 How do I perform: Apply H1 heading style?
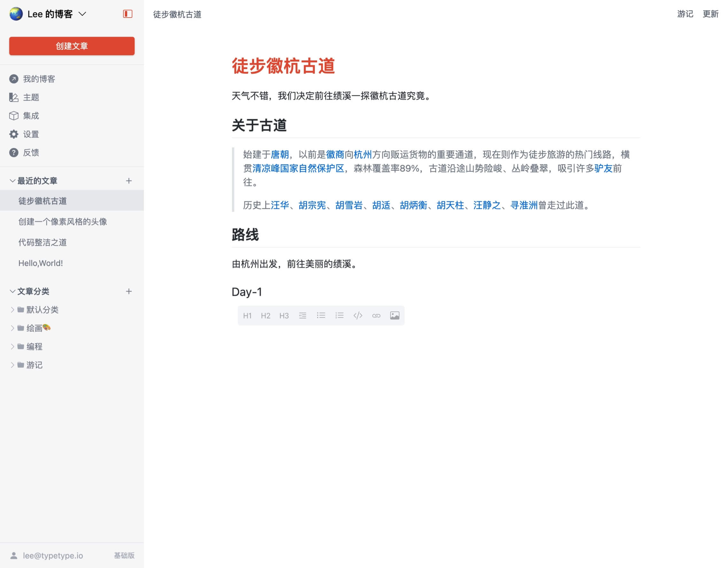click(247, 315)
